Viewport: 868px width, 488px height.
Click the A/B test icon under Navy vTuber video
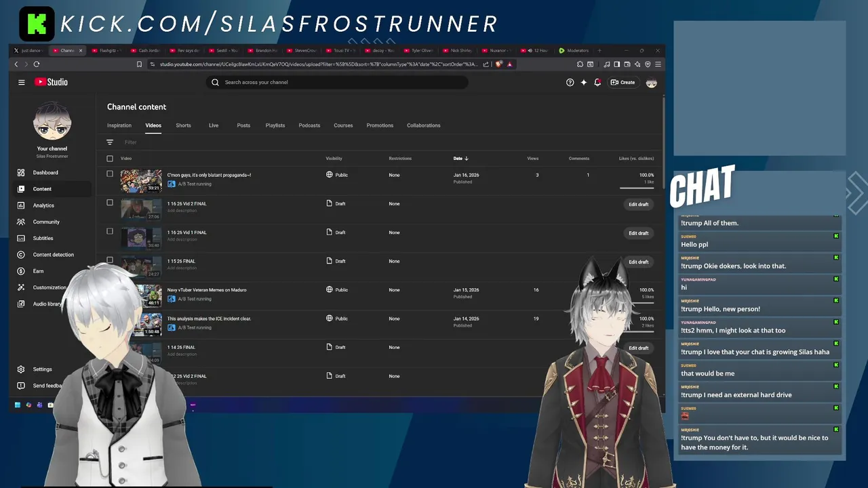pos(172,299)
